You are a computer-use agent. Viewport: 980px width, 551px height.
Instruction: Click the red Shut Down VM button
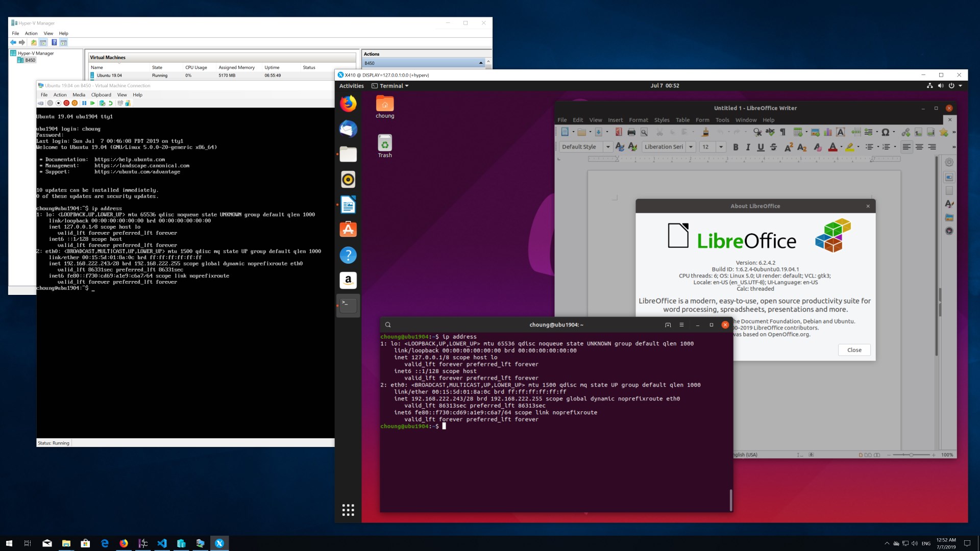pyautogui.click(x=66, y=103)
